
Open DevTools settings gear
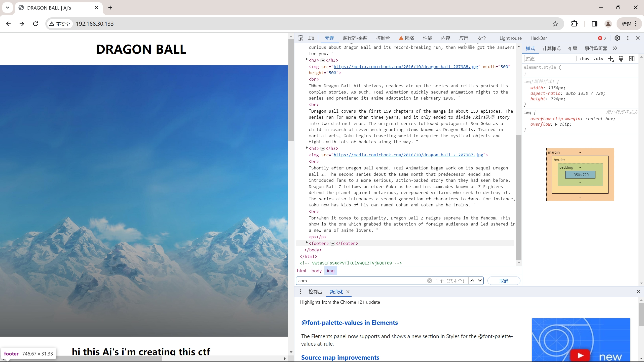click(617, 38)
